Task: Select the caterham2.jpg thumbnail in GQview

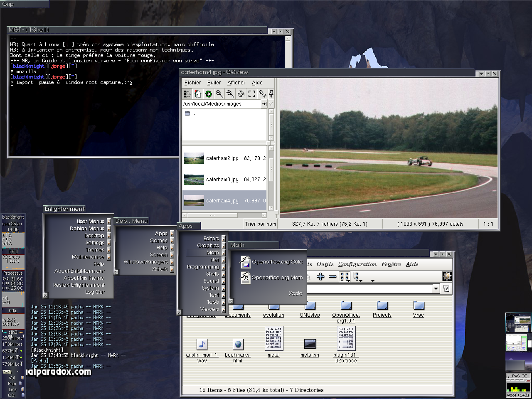Action: click(194, 158)
